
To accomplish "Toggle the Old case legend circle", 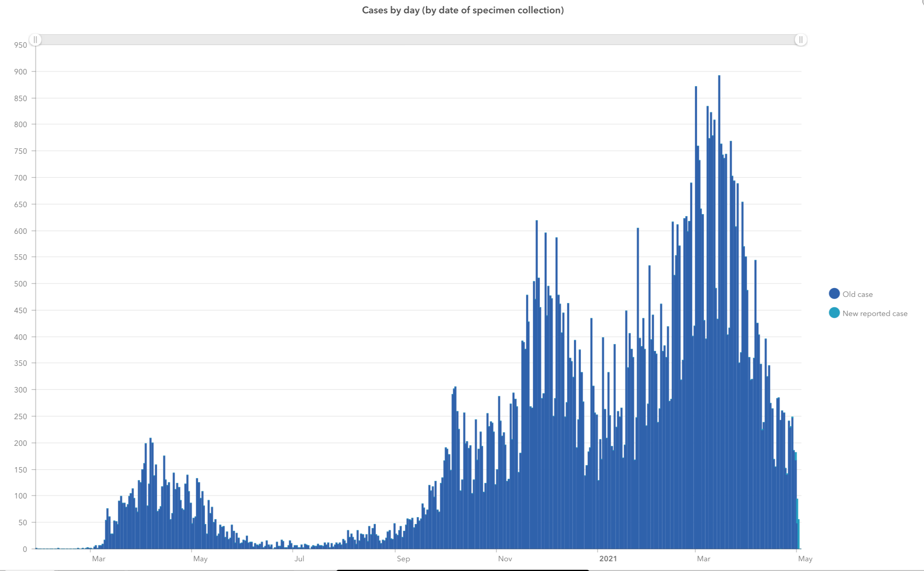I will [x=834, y=294].
